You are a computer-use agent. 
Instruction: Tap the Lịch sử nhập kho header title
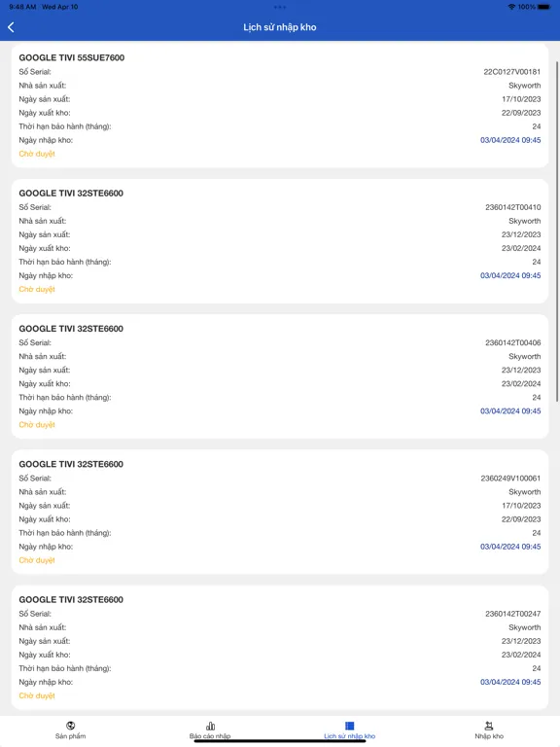coord(280,27)
